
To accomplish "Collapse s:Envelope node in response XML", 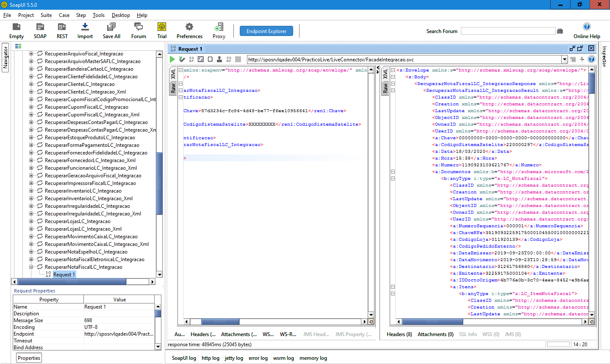I will coord(393,70).
